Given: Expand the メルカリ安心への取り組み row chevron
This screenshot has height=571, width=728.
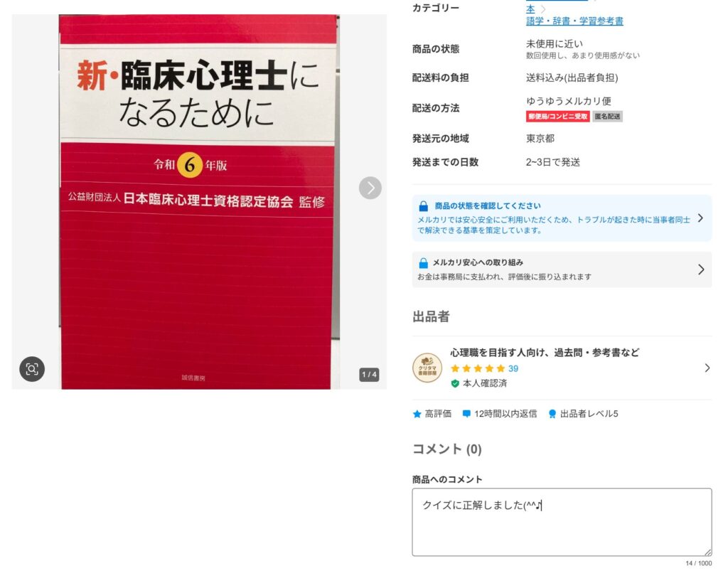Looking at the screenshot, I should pos(701,270).
